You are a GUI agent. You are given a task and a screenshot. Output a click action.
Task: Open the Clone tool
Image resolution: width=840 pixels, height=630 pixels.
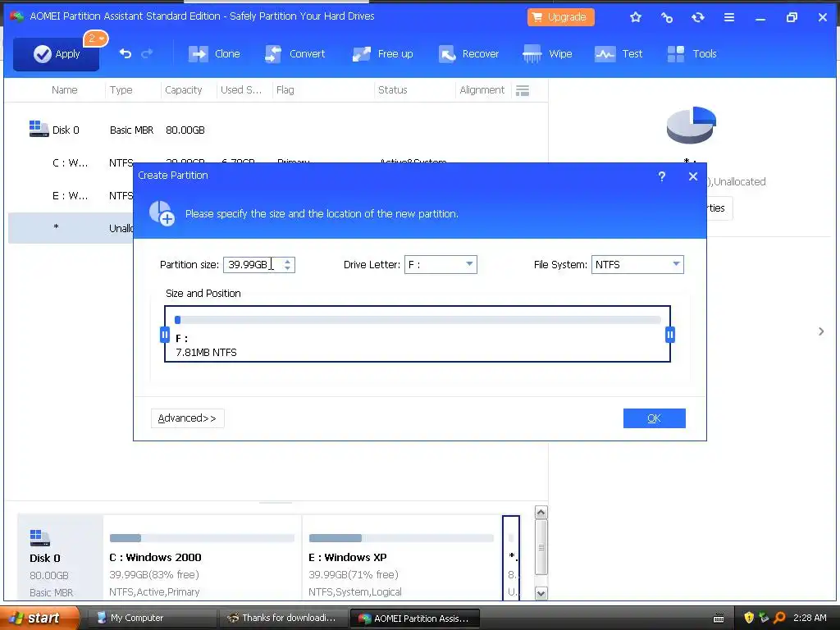click(x=214, y=53)
